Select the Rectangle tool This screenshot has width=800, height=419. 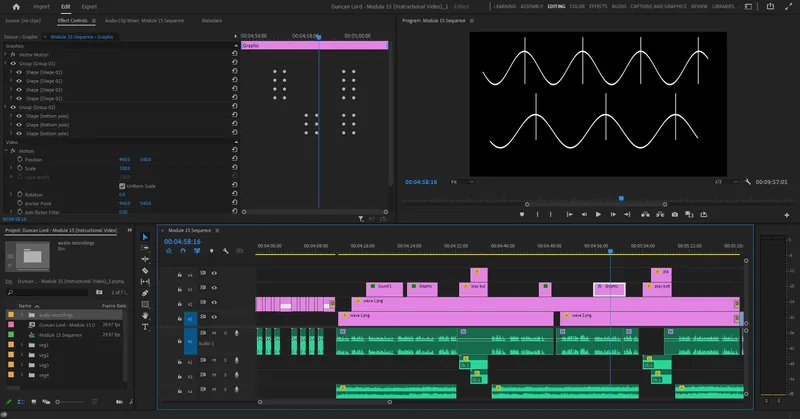[145, 305]
